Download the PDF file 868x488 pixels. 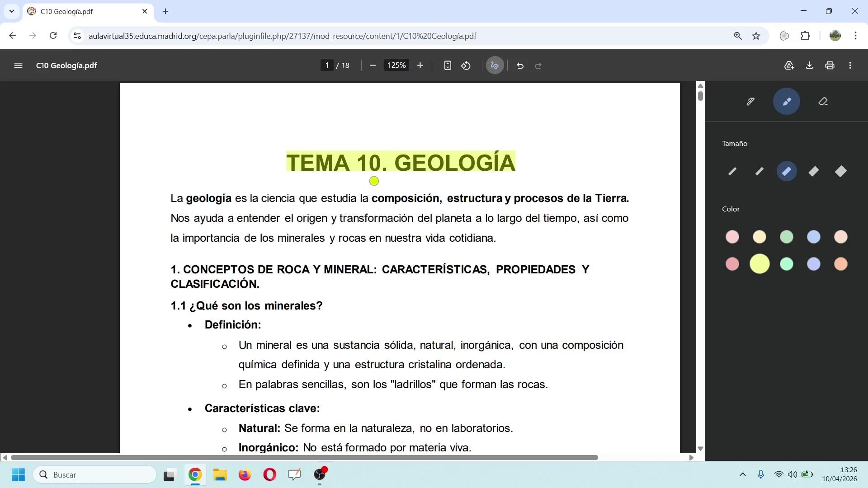pos(809,66)
